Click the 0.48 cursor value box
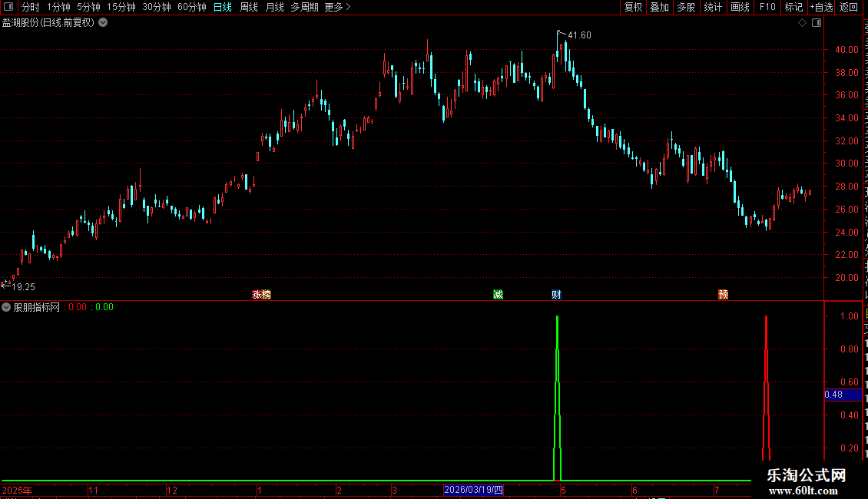 pos(843,395)
